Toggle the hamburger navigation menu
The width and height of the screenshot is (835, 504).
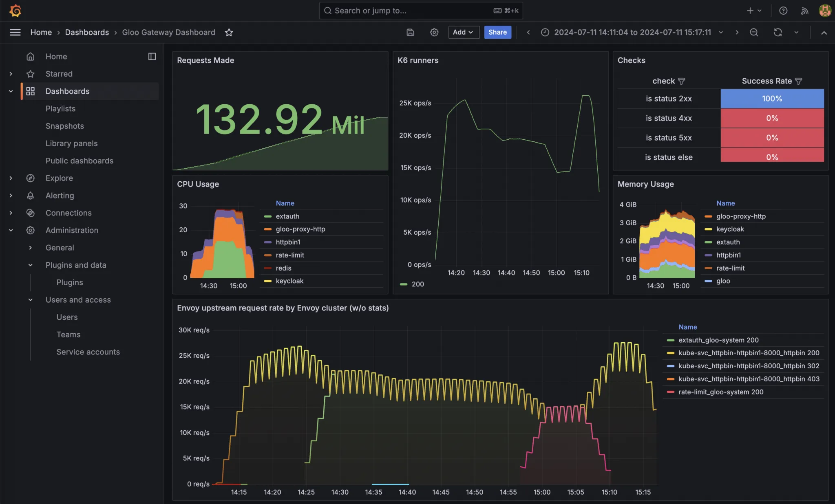point(15,32)
